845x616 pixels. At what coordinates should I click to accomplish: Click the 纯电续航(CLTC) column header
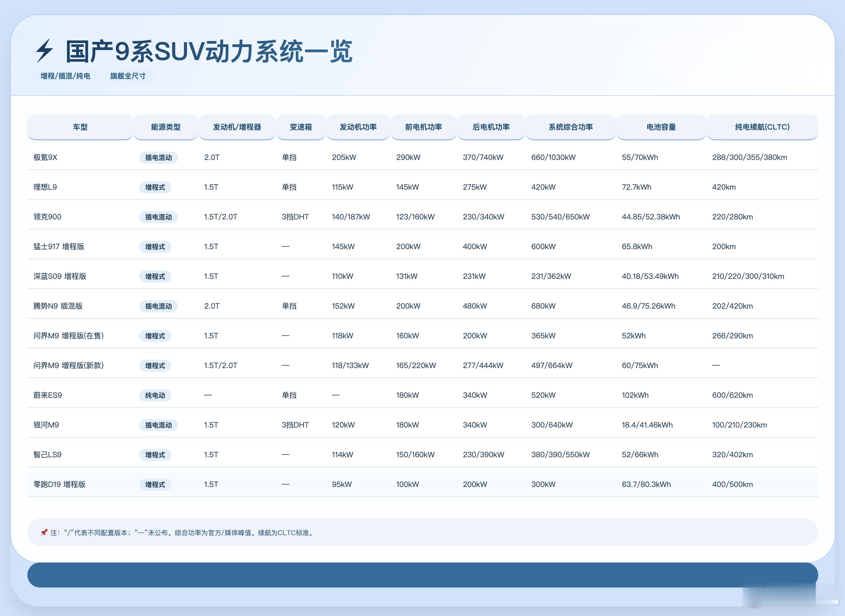point(762,127)
